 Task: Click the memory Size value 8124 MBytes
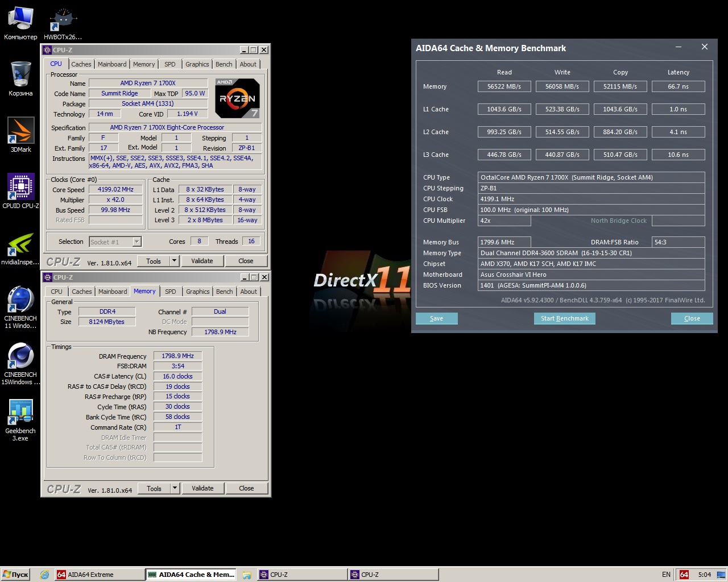point(106,322)
